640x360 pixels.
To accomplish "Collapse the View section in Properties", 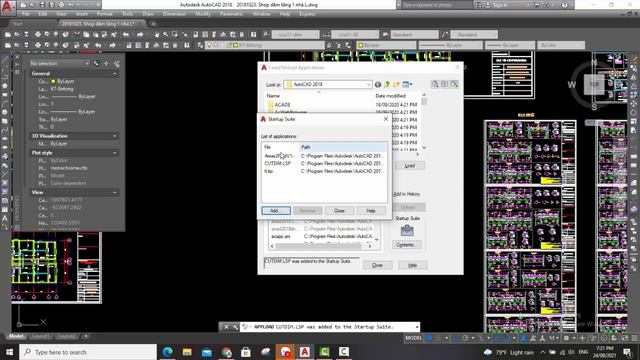I will [115, 192].
